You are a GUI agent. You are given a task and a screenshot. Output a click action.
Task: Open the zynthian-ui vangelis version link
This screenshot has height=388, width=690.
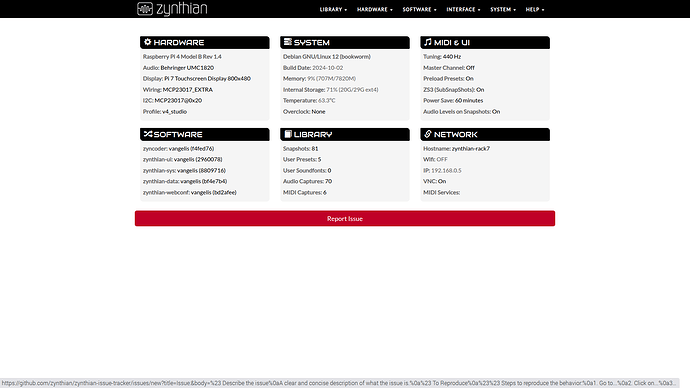click(198, 159)
